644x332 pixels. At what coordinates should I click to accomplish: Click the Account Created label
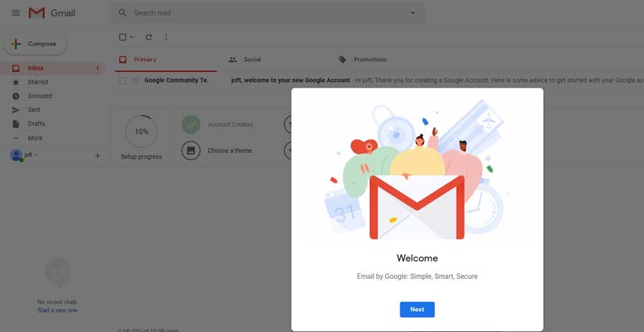(230, 125)
